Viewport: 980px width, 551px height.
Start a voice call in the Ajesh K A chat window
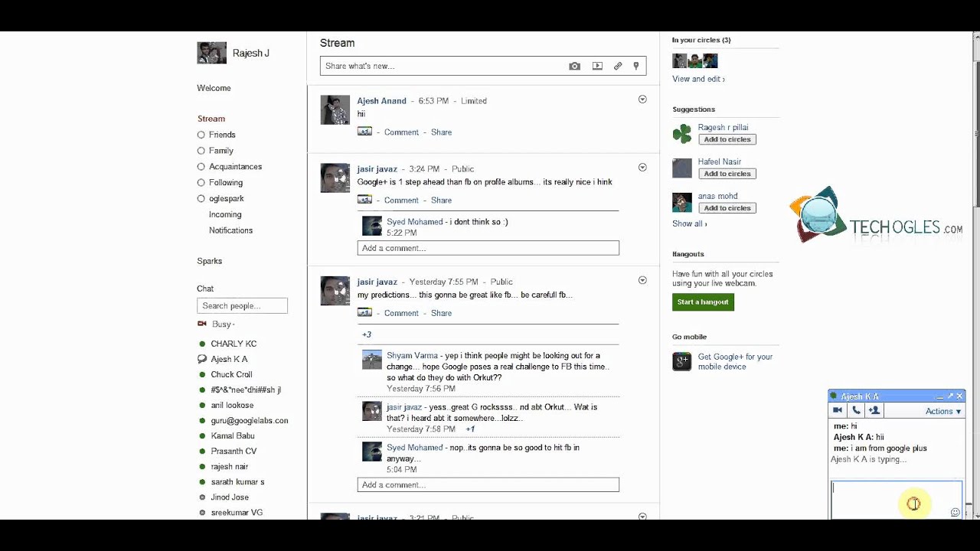click(x=856, y=411)
